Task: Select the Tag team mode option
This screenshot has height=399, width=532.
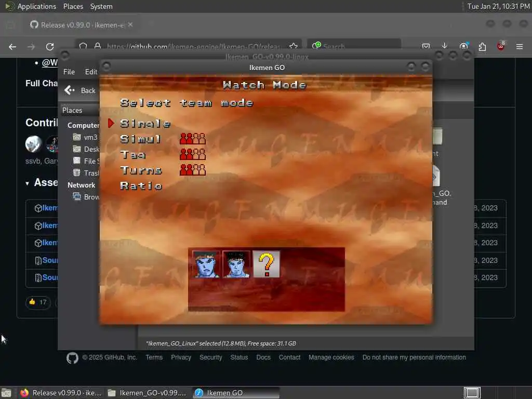Action: click(132, 155)
